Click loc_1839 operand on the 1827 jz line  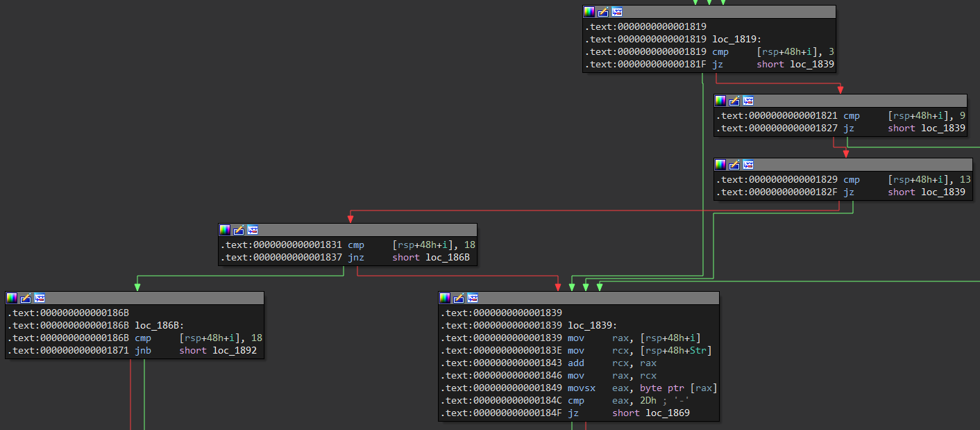coord(943,129)
